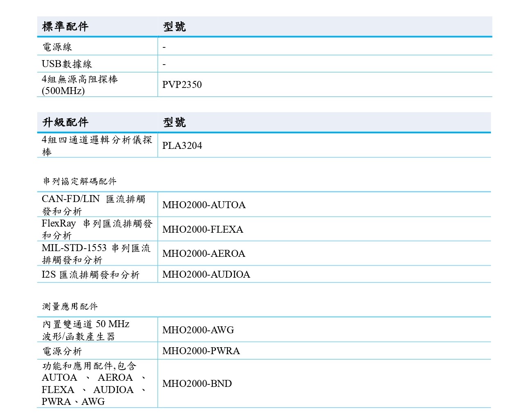Click the 測量應用配件 section heading
522x420 pixels.
[70, 306]
